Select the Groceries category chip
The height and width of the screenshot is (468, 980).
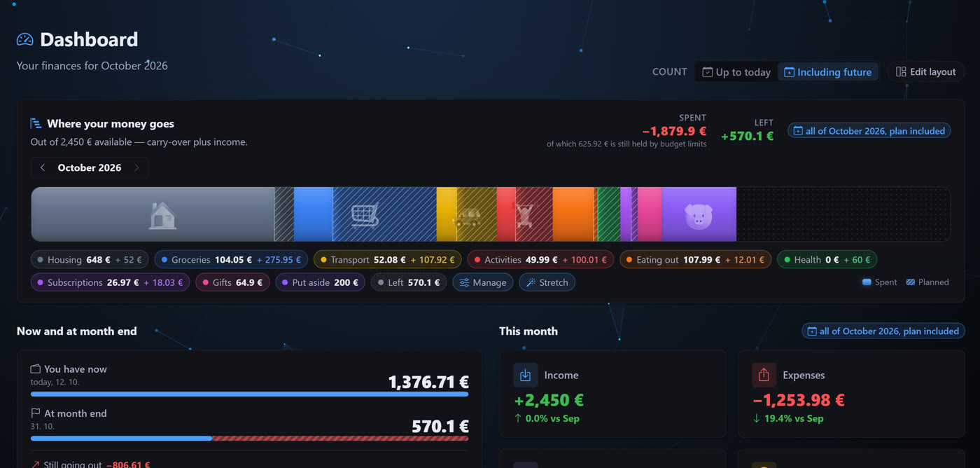pos(231,260)
